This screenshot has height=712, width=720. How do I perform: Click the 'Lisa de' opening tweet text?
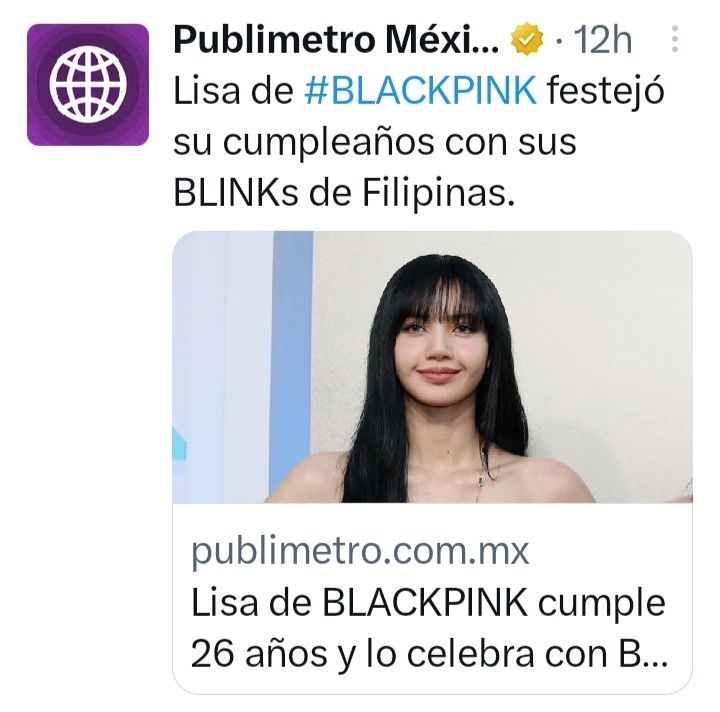(233, 90)
